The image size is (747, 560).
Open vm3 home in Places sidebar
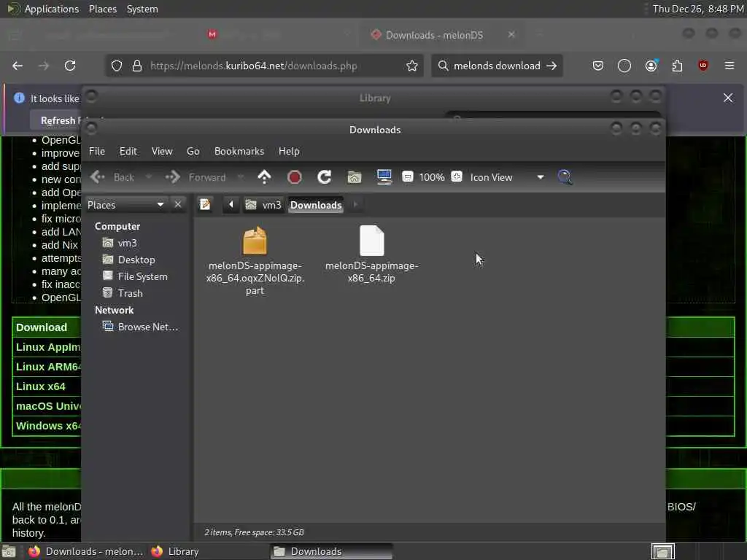(x=120, y=243)
